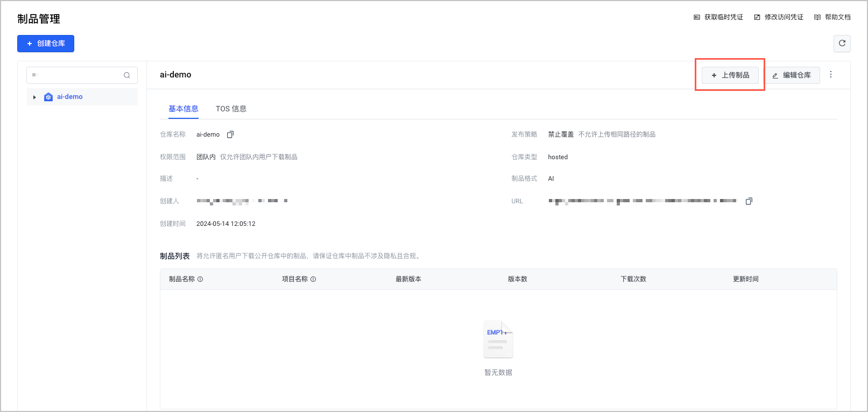Open the 帮助文档 link
This screenshot has height=412, width=868.
coord(832,17)
